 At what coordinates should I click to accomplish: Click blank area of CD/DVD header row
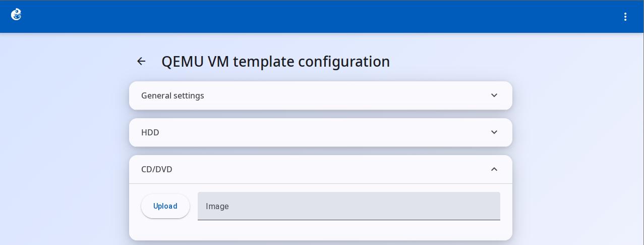(x=328, y=169)
